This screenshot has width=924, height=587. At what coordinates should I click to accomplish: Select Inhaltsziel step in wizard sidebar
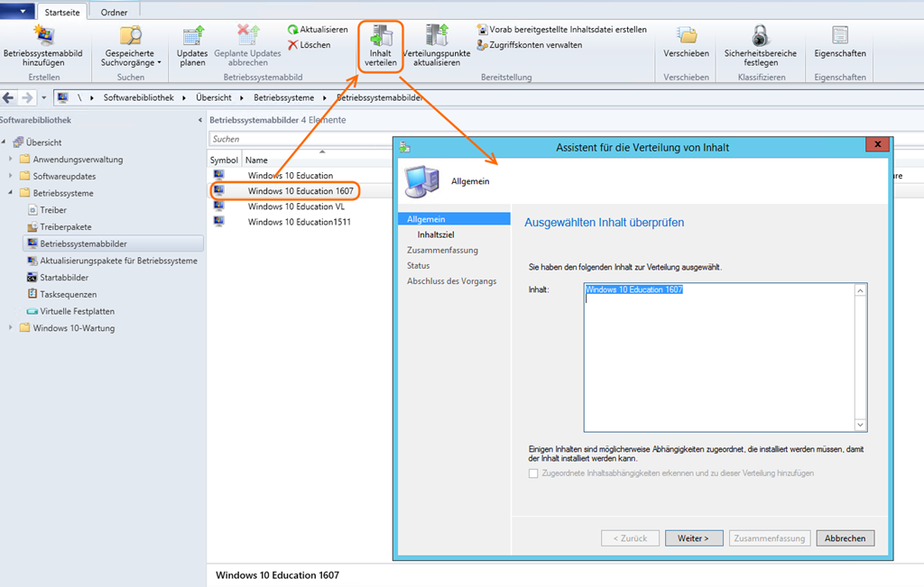(x=435, y=234)
